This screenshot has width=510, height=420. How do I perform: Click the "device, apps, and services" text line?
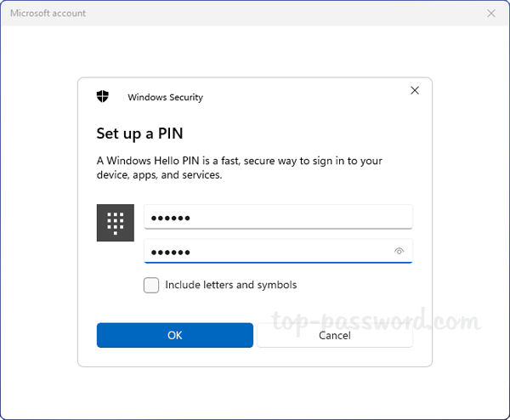[x=160, y=175]
